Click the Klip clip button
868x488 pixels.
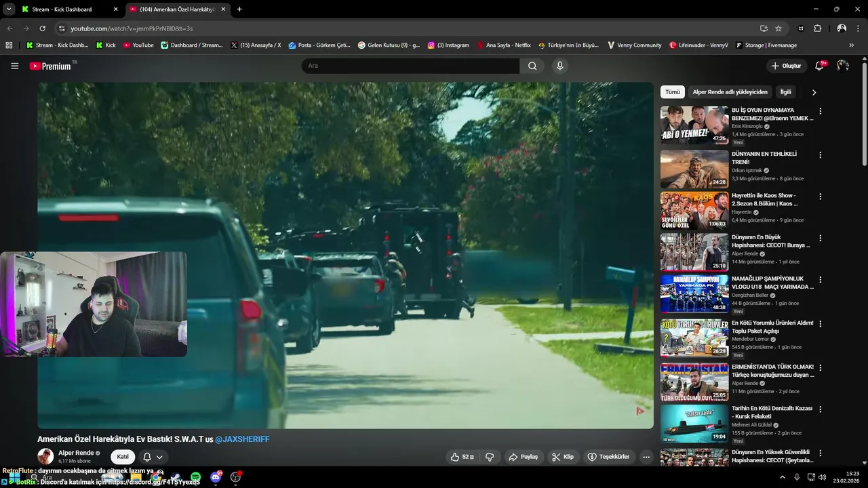[562, 457]
